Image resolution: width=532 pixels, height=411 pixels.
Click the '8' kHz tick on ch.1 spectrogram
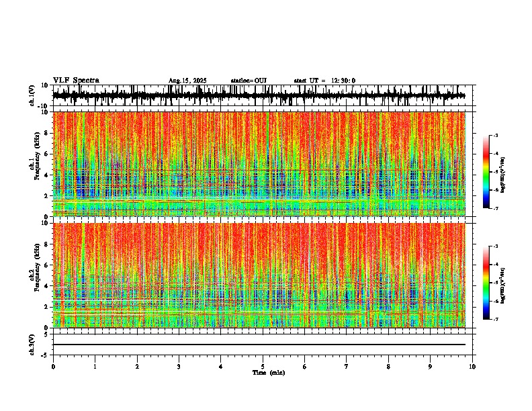point(48,133)
